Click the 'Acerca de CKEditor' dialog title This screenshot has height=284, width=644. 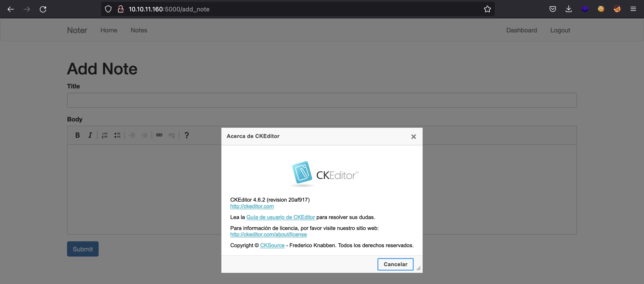coord(253,136)
